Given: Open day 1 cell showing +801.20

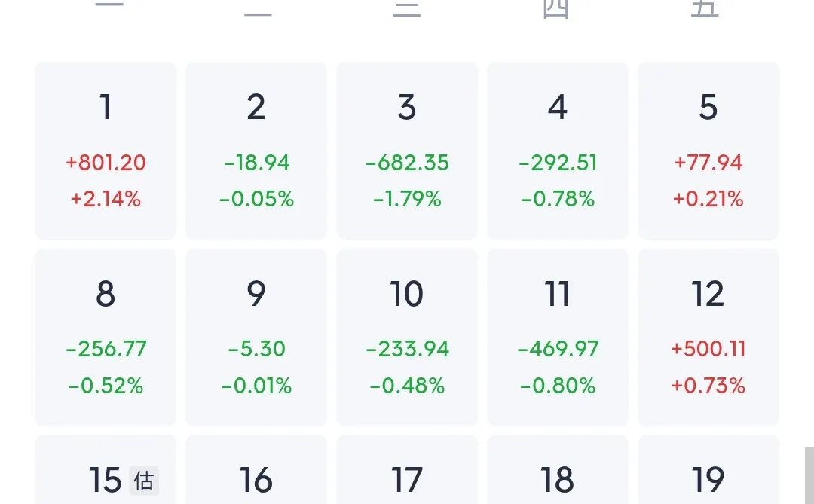Looking at the screenshot, I should pyautogui.click(x=106, y=151).
